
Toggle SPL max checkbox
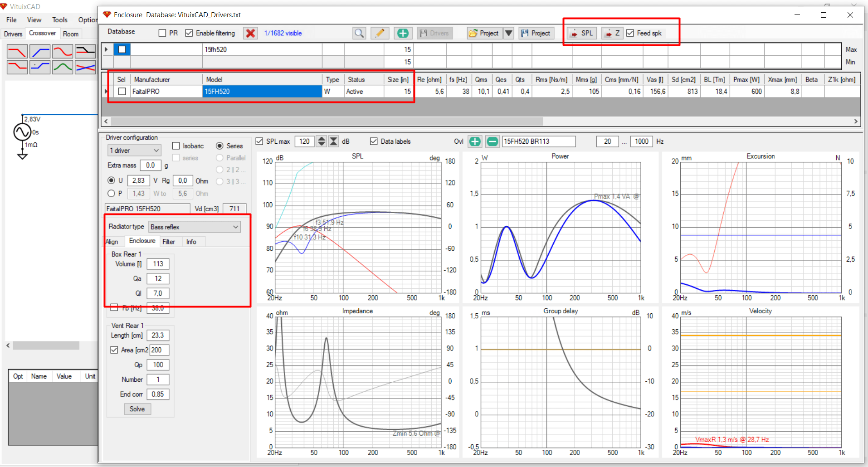(x=259, y=141)
